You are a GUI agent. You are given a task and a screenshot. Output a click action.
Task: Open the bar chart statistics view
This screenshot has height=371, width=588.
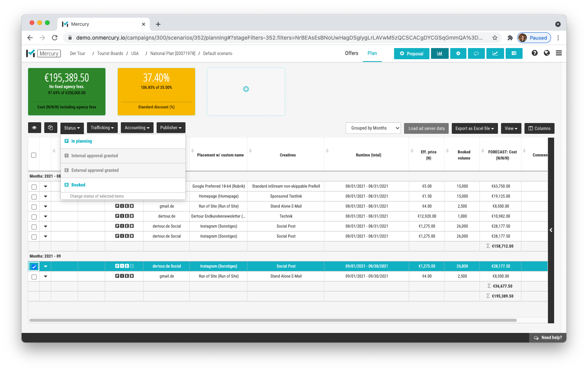pos(439,53)
